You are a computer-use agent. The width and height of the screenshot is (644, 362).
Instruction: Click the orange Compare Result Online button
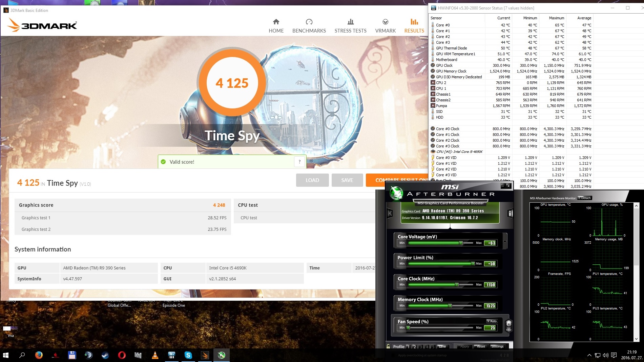coord(397,180)
